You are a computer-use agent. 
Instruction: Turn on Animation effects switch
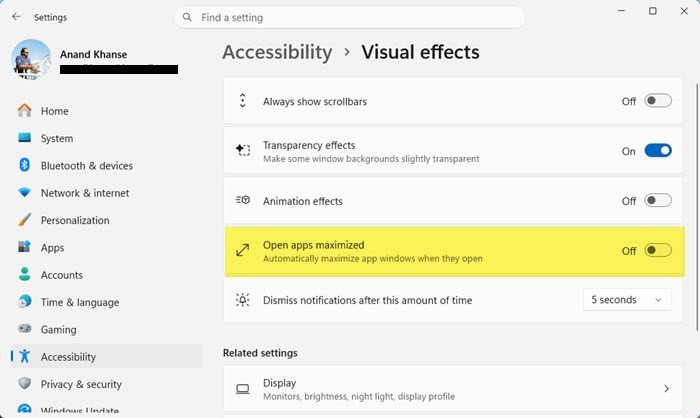click(x=658, y=201)
